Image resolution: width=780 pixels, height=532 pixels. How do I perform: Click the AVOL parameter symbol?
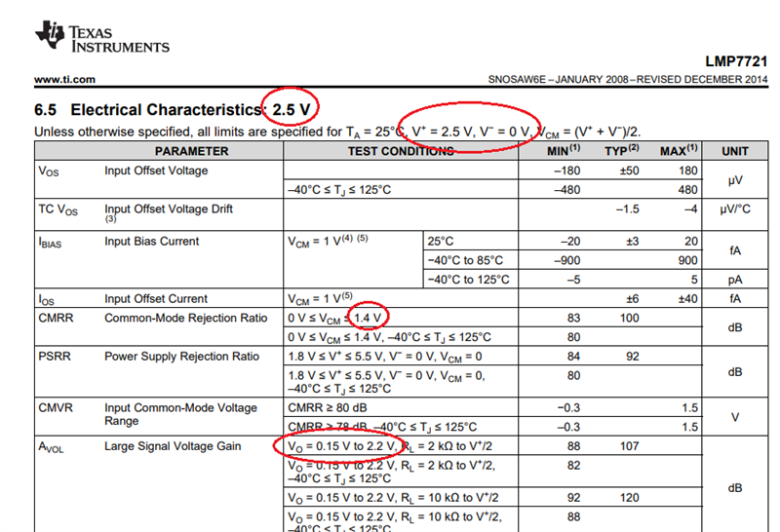[x=51, y=447]
